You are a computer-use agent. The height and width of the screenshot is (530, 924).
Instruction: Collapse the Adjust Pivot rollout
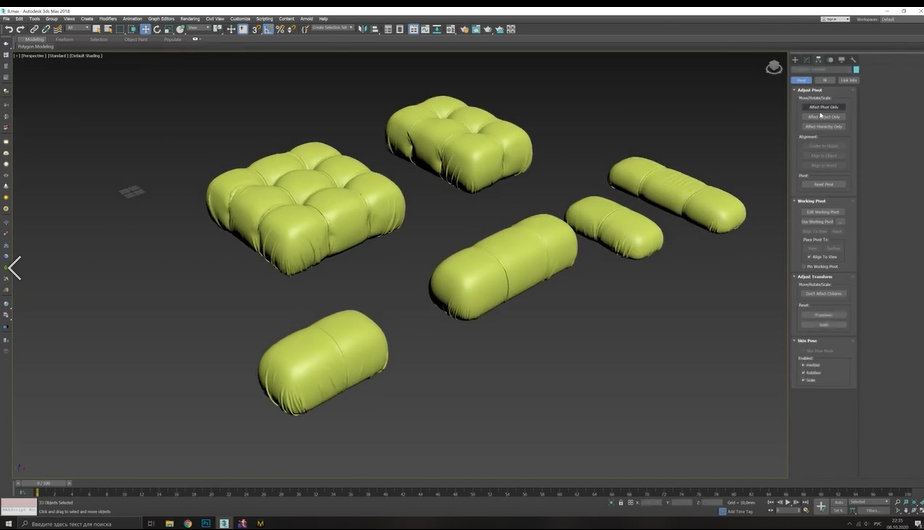coord(809,90)
